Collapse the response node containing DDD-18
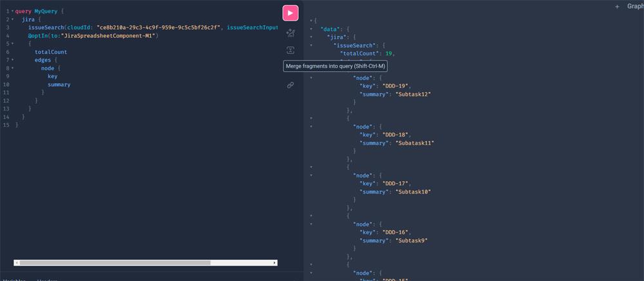This screenshot has height=281, width=644. click(311, 126)
